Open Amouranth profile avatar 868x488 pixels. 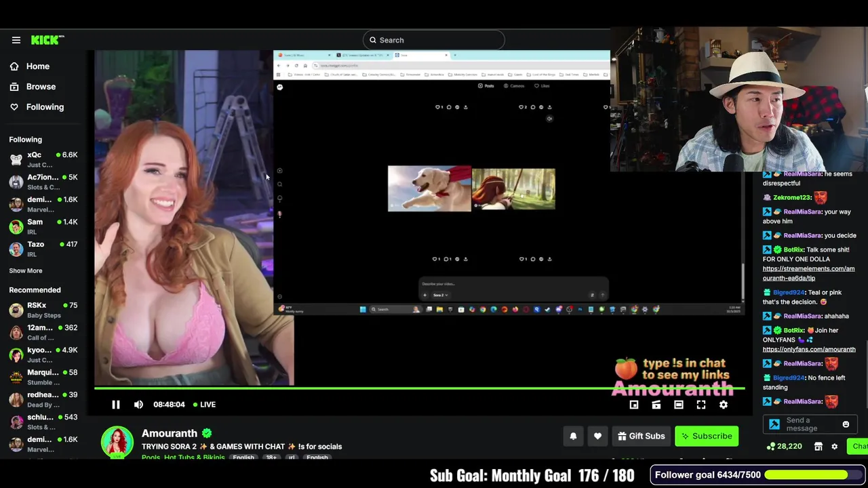117,442
